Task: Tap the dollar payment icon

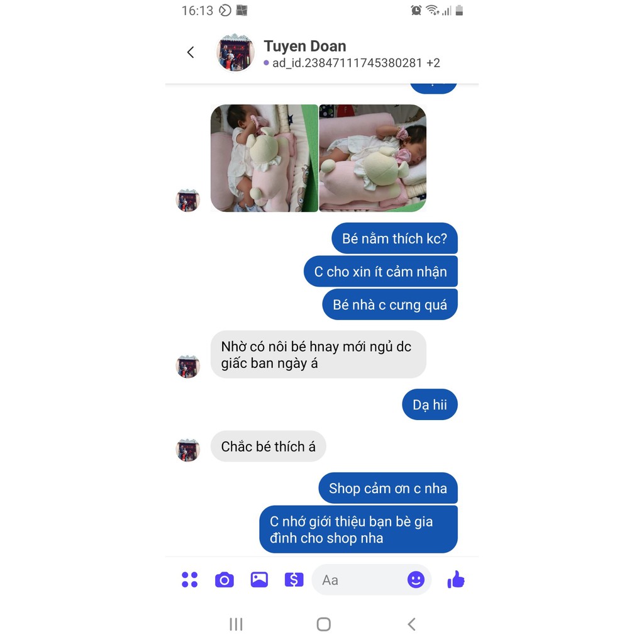Action: click(x=294, y=579)
